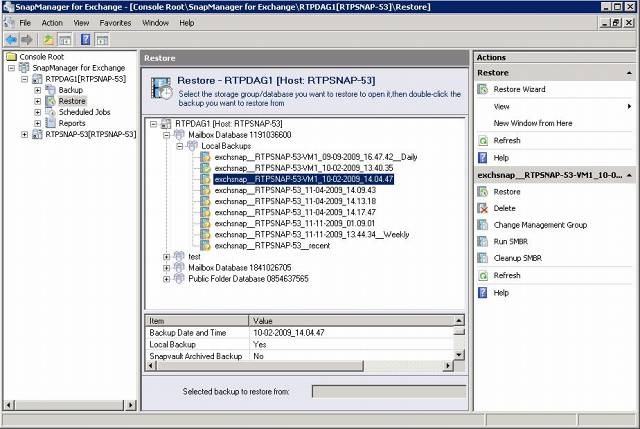The width and height of the screenshot is (640, 429).
Task: Click the Console Root folder icon
Action: coord(11,57)
